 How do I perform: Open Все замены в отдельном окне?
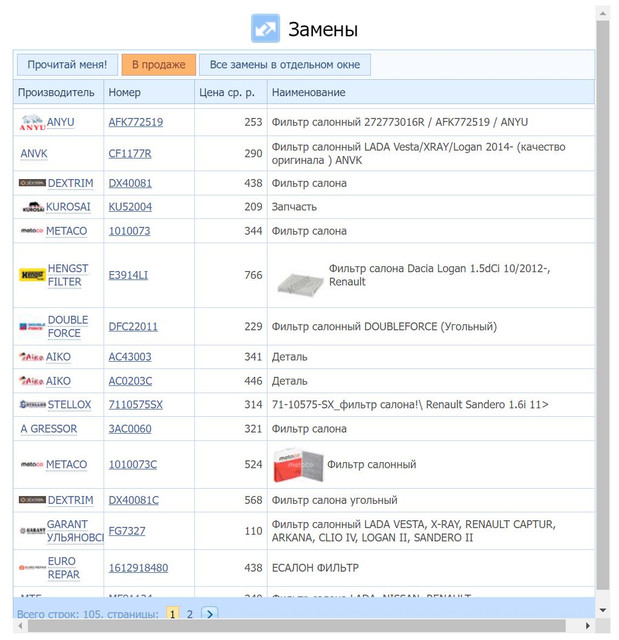[x=285, y=65]
